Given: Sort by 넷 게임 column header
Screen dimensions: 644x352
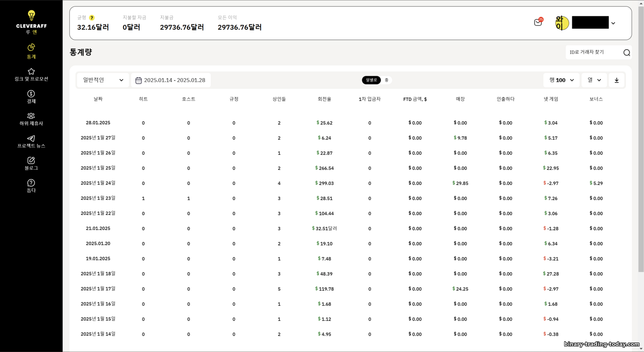Looking at the screenshot, I should (x=551, y=99).
